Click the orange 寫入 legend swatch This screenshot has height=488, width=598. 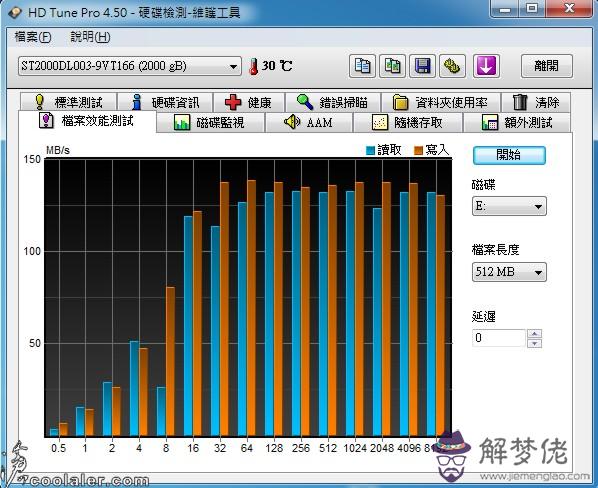click(x=418, y=151)
